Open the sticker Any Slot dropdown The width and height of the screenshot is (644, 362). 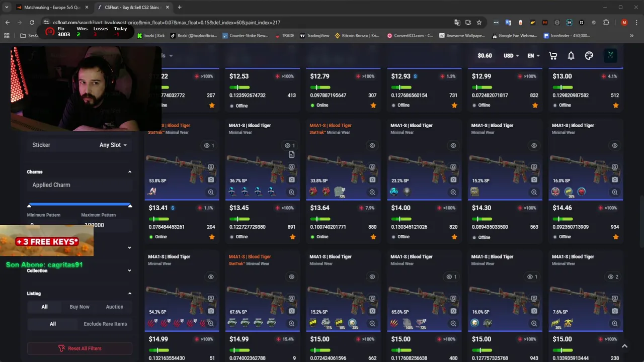point(113,145)
